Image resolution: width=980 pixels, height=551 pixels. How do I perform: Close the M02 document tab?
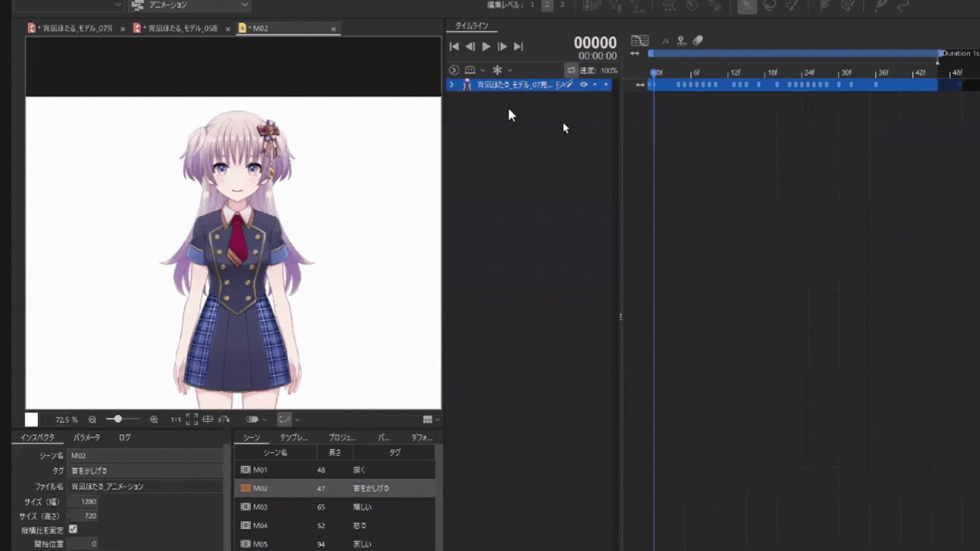click(x=333, y=29)
